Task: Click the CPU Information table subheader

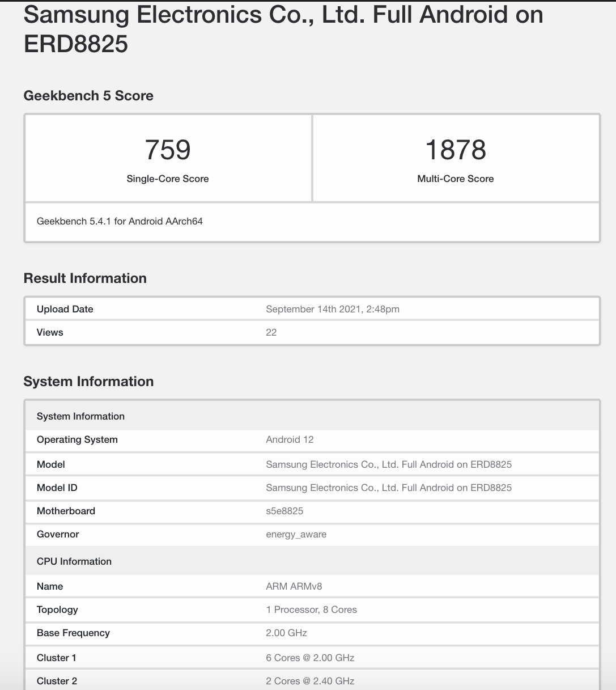Action: click(x=74, y=561)
